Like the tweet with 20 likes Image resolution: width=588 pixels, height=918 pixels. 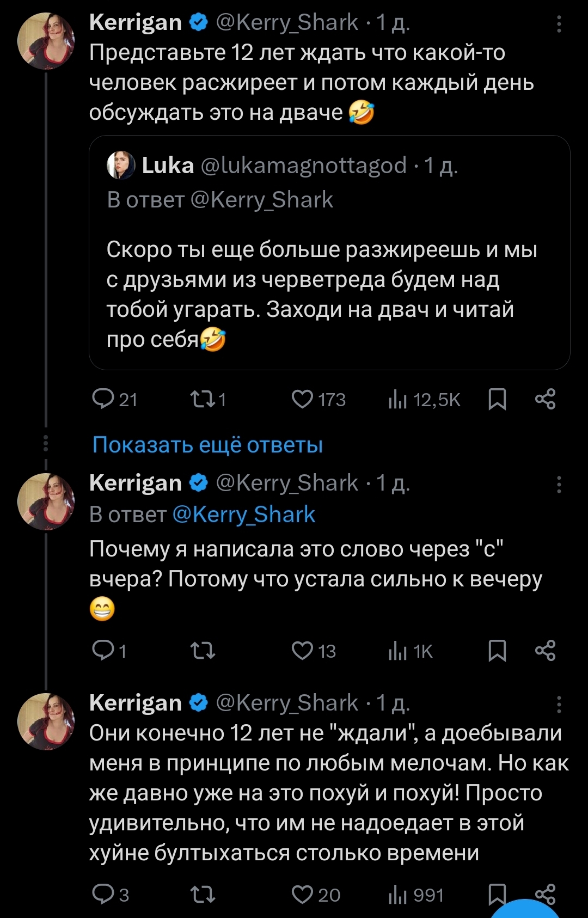(302, 894)
